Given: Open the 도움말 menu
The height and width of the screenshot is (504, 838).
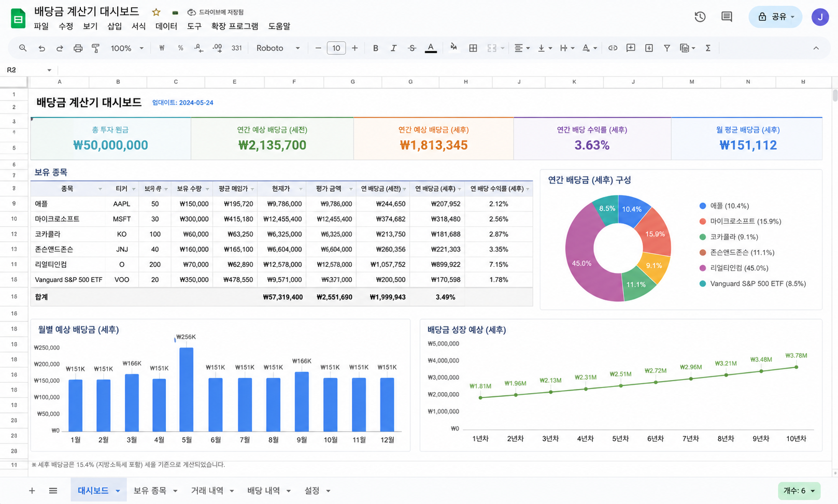Looking at the screenshot, I should 279,26.
